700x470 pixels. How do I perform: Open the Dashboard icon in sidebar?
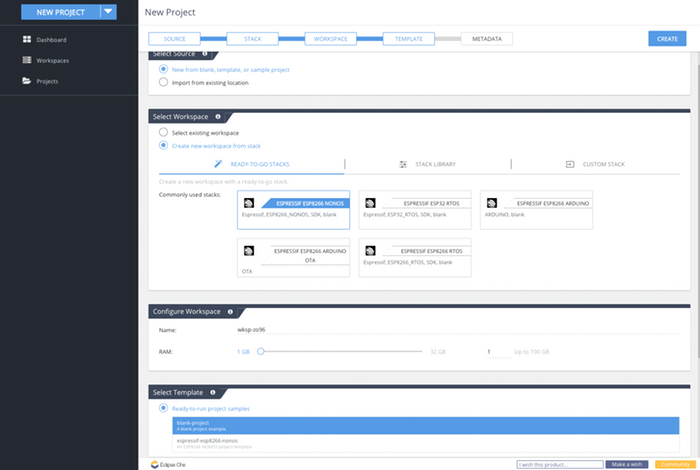[27, 39]
